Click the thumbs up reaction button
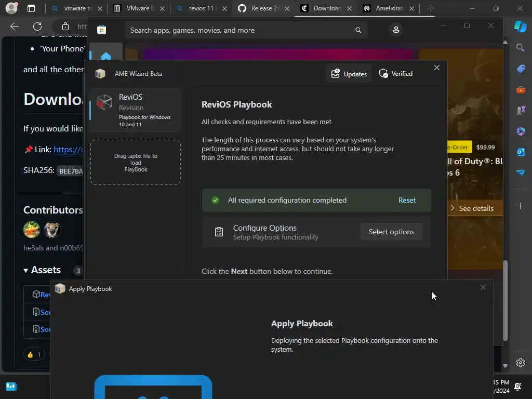This screenshot has height=399, width=532. click(34, 354)
